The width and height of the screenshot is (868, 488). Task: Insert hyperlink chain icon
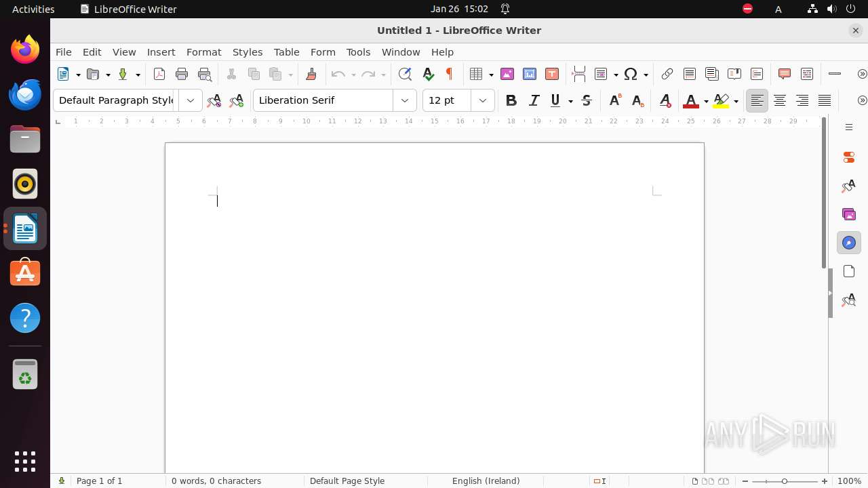coord(667,74)
